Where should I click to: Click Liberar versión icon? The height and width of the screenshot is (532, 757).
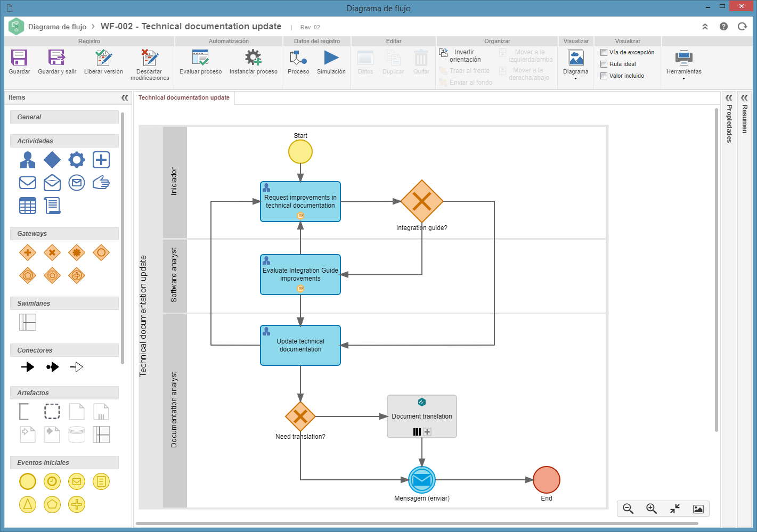point(103,58)
